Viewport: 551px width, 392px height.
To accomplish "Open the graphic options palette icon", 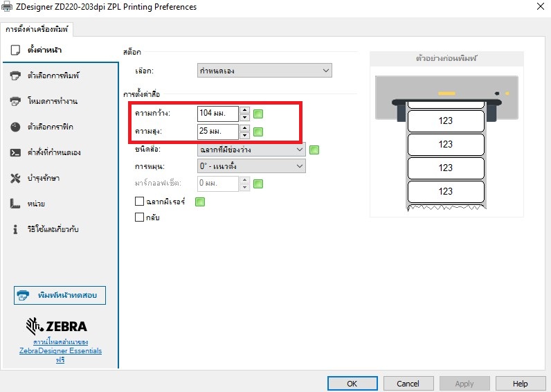I will [15, 127].
